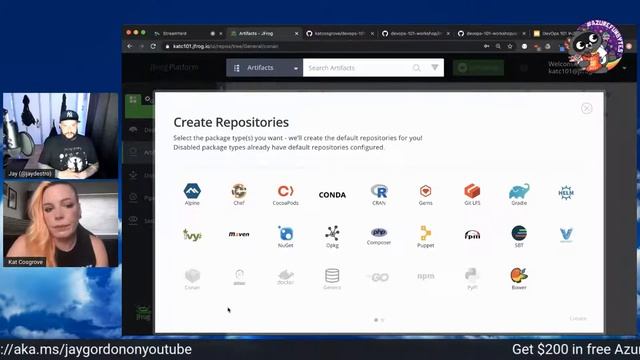Choose the Ivy package icon
This screenshot has width=640, height=360.
(192, 235)
